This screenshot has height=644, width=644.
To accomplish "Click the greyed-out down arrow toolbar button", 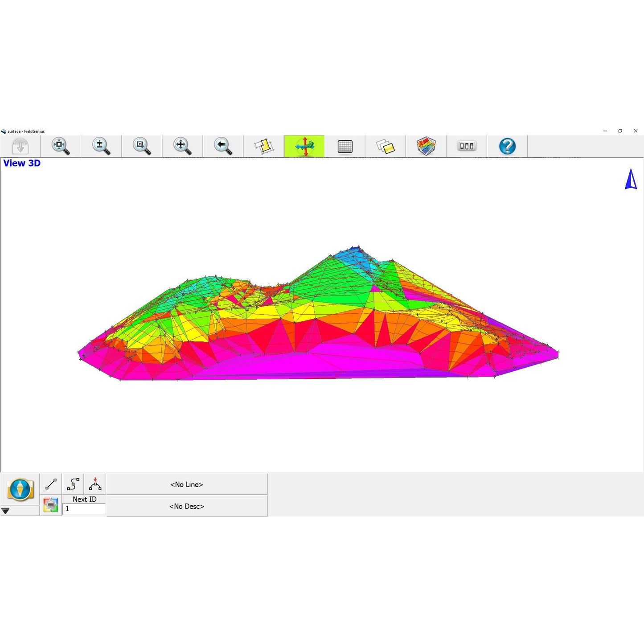I will point(20,146).
